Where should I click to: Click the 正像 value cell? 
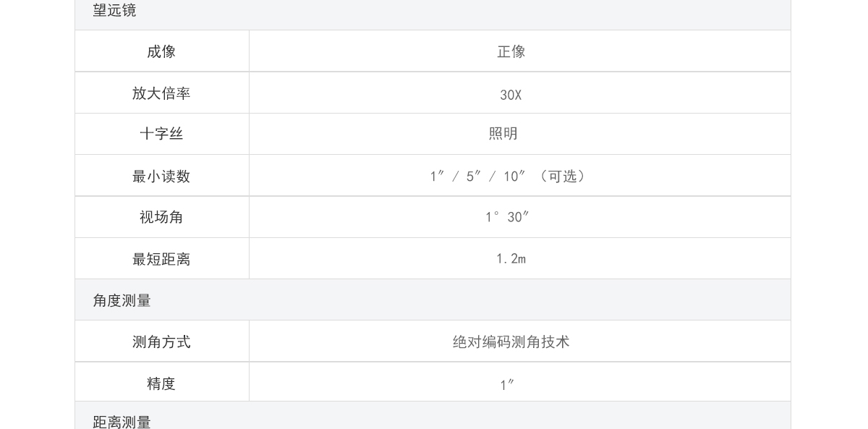point(520,51)
